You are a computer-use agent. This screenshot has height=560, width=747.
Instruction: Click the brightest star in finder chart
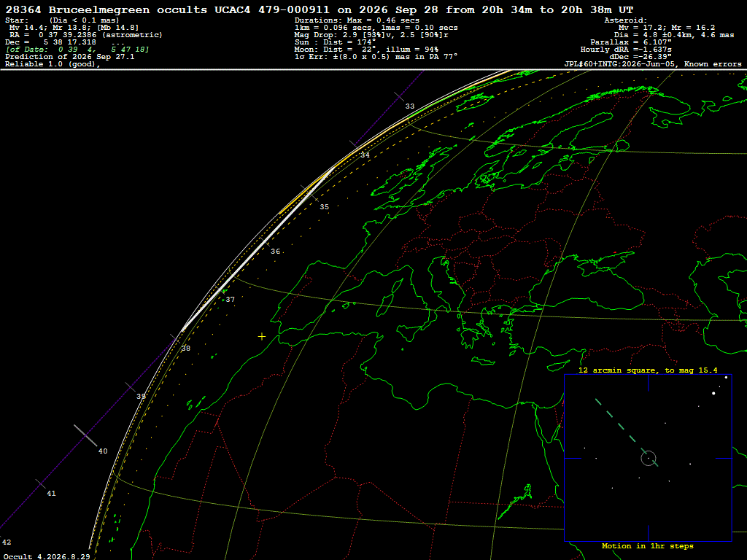coord(713,393)
